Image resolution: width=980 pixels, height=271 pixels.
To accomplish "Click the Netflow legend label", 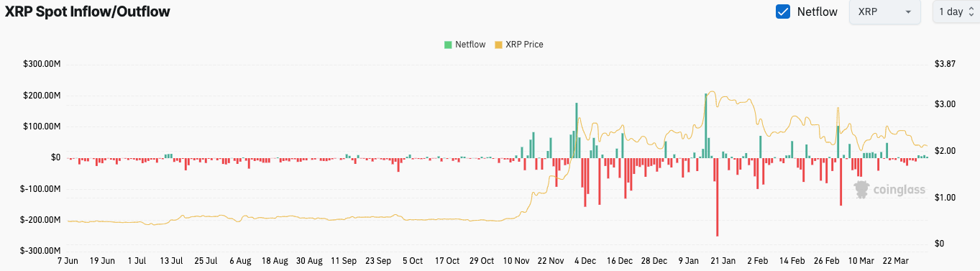I will (471, 45).
